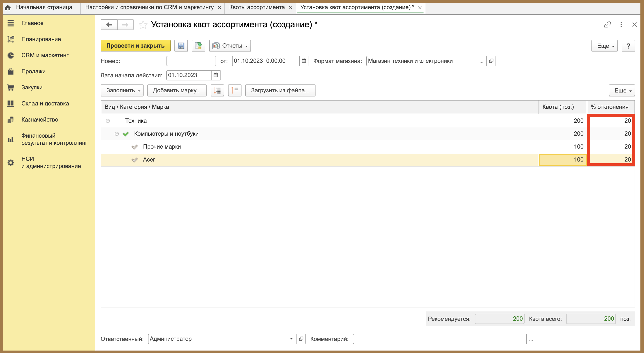The height and width of the screenshot is (353, 644).
Task: Click the Рекомендуется value 200
Action: coord(500,319)
